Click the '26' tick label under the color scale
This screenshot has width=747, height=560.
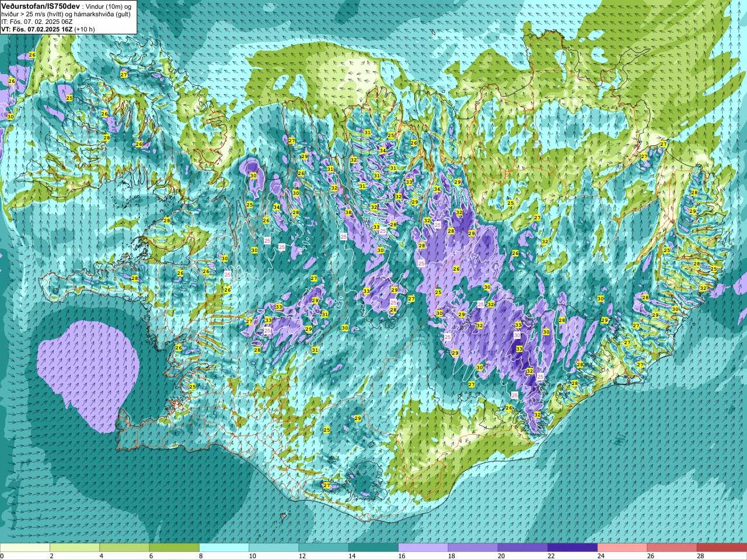click(x=651, y=556)
